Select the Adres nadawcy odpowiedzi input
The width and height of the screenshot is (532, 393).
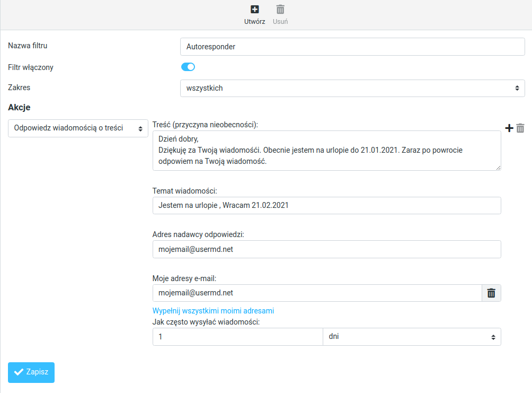326,249
